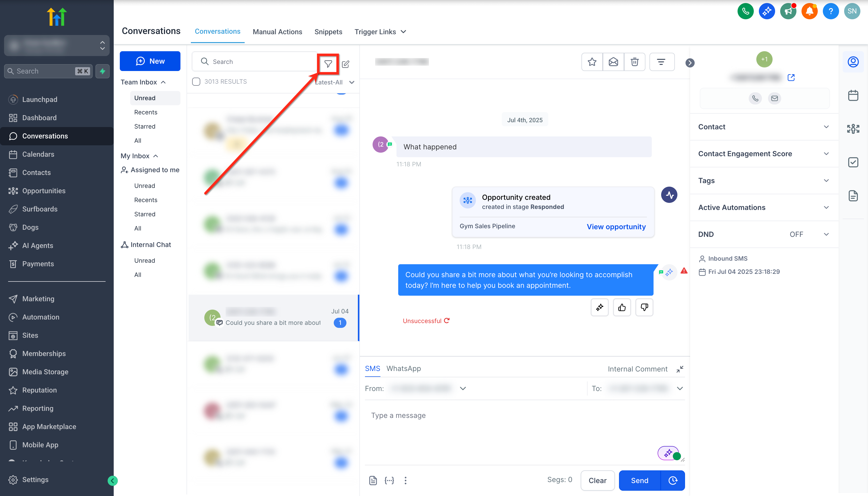
Task: Switch to the Manual Actions tab
Action: pos(277,32)
